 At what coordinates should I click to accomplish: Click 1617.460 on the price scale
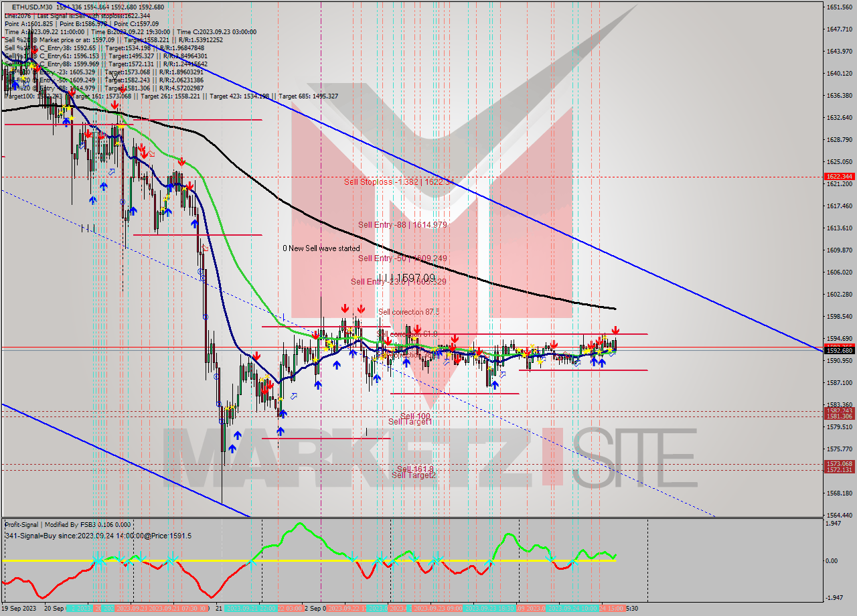click(839, 206)
